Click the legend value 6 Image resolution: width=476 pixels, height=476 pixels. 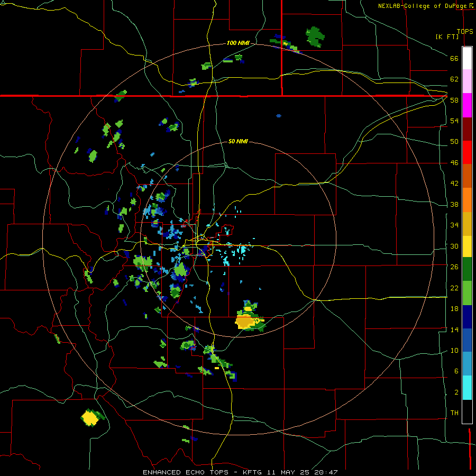456,371
